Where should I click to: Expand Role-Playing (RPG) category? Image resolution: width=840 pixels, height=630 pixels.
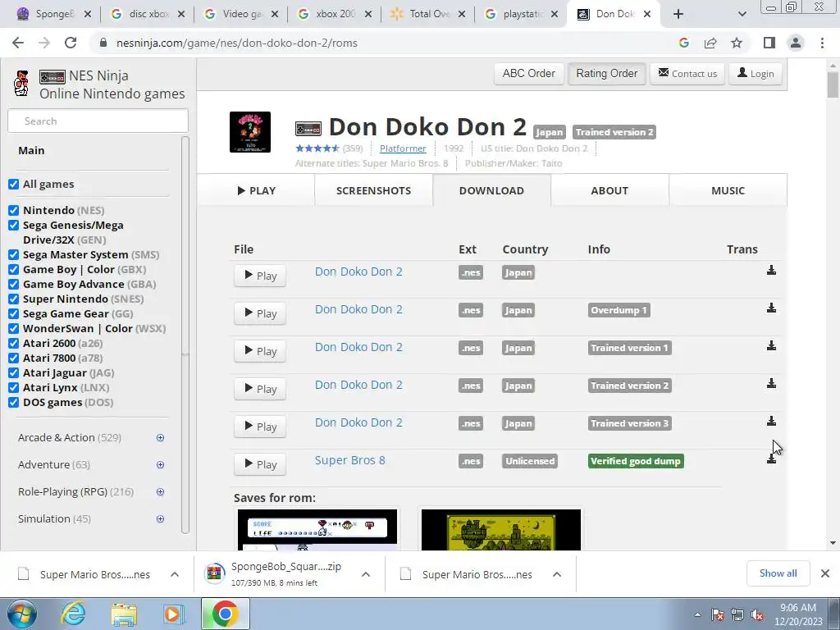click(x=160, y=492)
